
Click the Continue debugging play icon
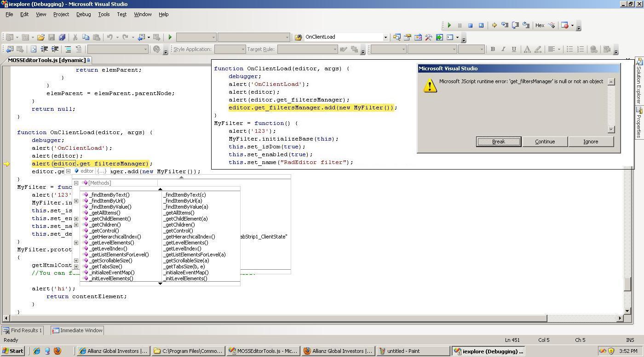click(x=449, y=25)
